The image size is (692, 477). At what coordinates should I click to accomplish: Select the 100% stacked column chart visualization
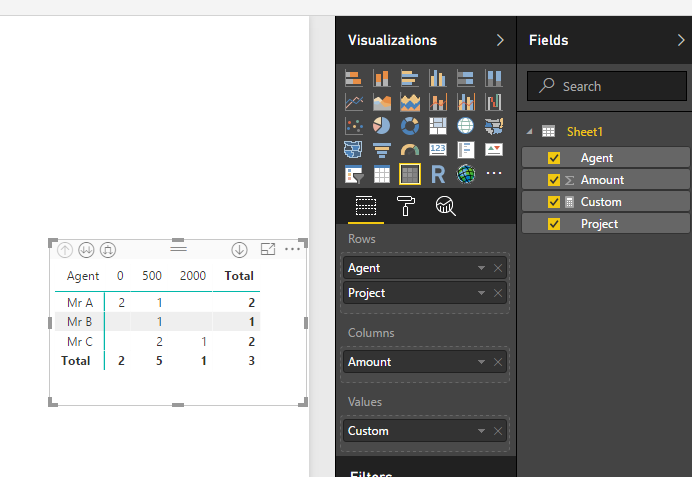[x=493, y=79]
